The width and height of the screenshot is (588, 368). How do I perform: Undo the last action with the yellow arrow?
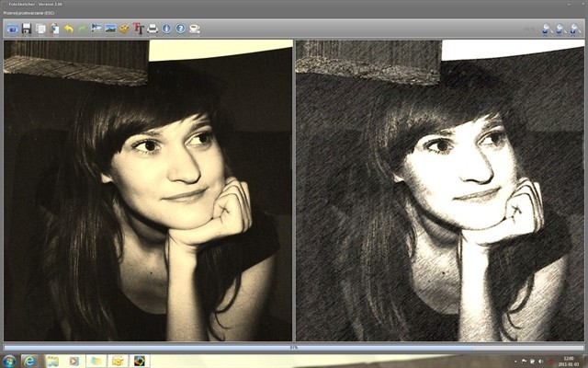[69, 29]
